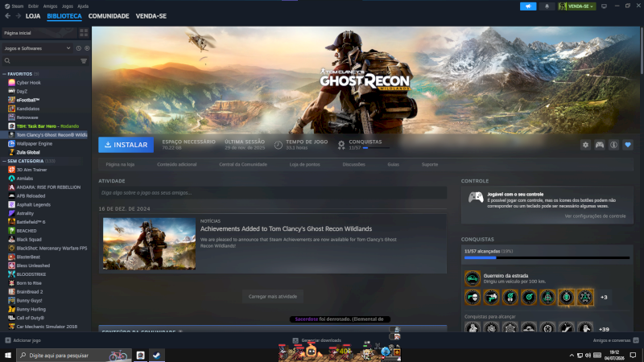The height and width of the screenshot is (362, 644).
Task: Click the INSTALAR button
Action: pyautogui.click(x=126, y=145)
